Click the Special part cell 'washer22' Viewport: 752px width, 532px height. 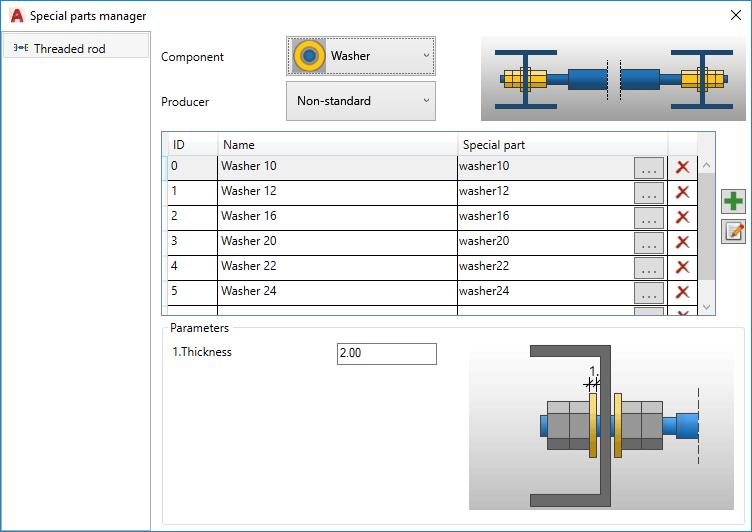click(545, 268)
